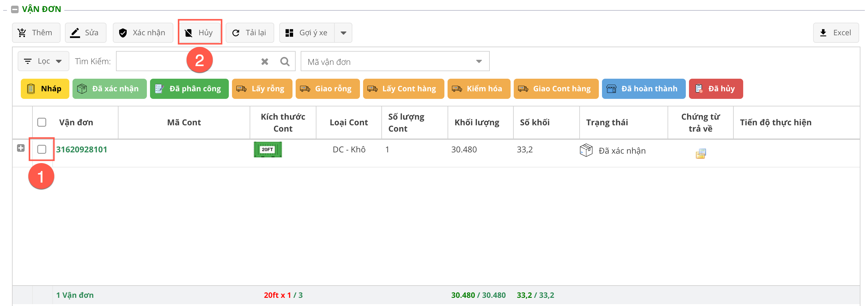Open waybill link 31620928101
Viewport: 868px width, 306px height.
tap(82, 150)
